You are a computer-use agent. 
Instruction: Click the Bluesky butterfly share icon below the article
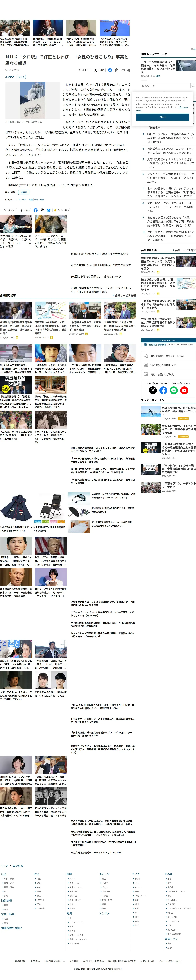(49, 210)
